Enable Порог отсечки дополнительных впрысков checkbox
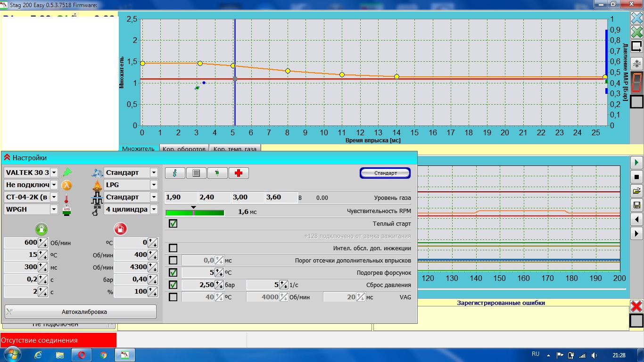Image resolution: width=644 pixels, height=362 pixels. pos(173,260)
